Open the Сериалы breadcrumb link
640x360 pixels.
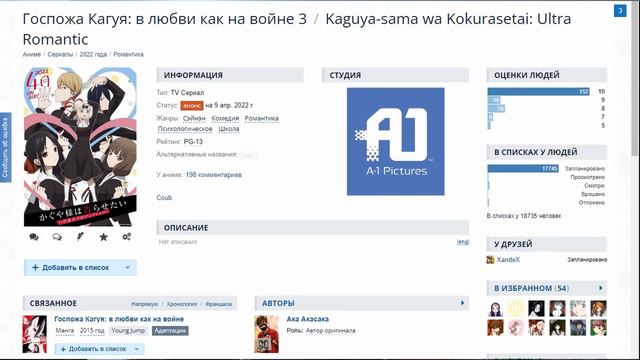[x=60, y=54]
